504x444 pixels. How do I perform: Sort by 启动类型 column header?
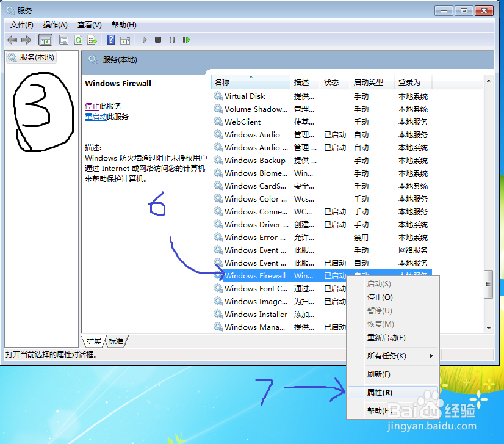click(x=372, y=82)
